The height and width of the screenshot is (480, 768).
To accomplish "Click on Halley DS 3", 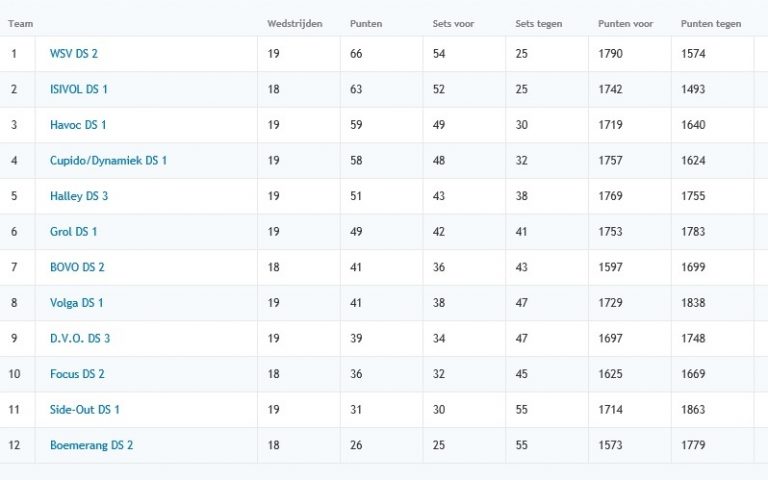I will point(79,196).
